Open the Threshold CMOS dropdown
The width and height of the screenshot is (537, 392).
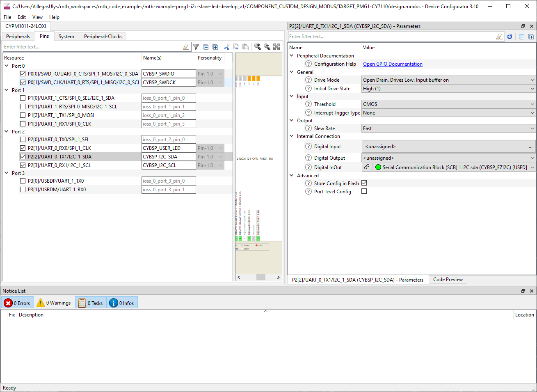(x=449, y=104)
